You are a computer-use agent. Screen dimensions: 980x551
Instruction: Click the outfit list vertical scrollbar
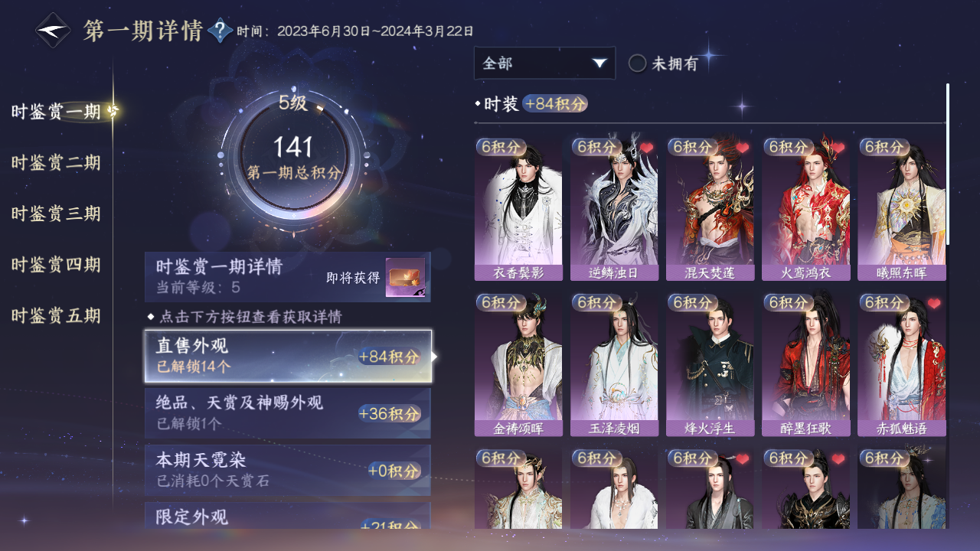(x=948, y=165)
